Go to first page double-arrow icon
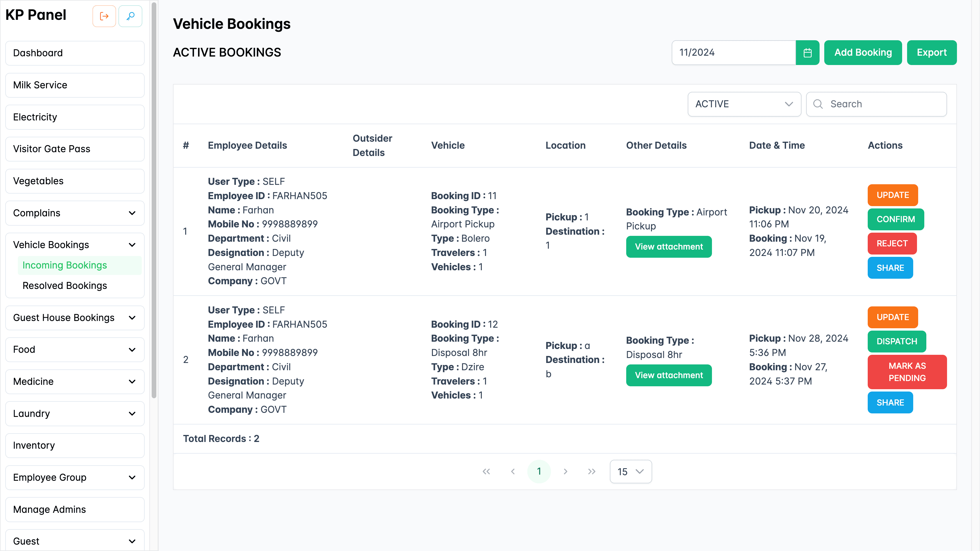Viewport: 980px width, 551px height. [x=486, y=471]
